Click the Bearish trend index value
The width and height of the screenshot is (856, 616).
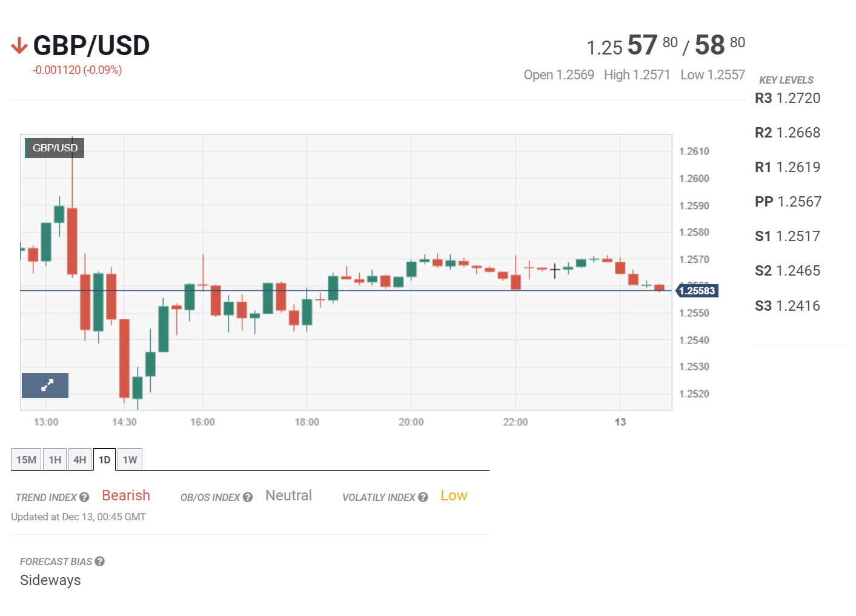(126, 495)
